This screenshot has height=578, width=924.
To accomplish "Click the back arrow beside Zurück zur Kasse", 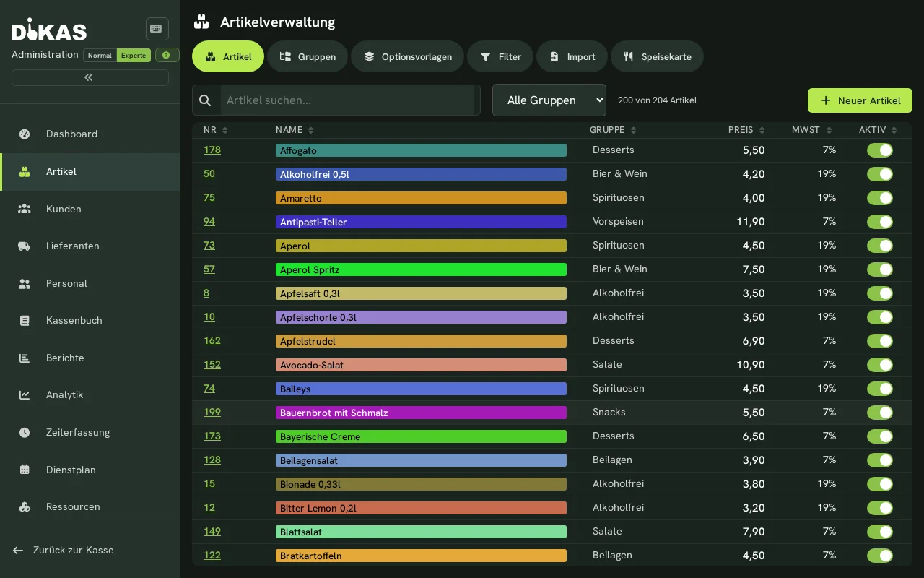I will (18, 550).
